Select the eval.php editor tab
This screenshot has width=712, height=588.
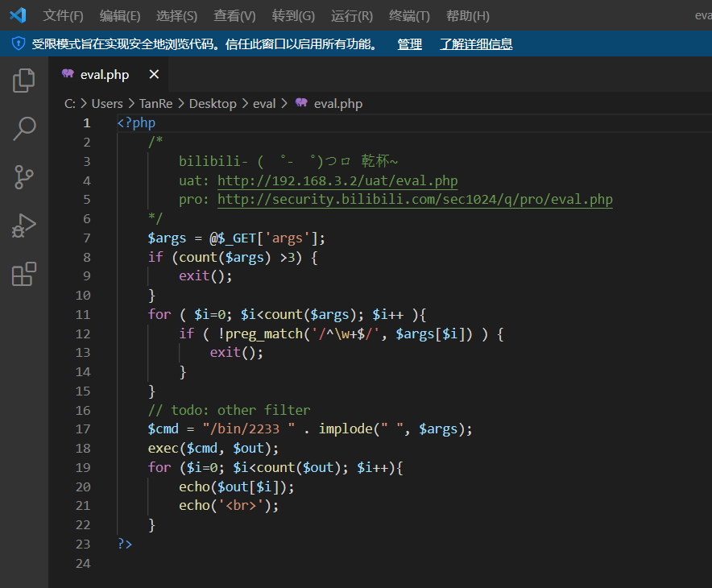104,75
